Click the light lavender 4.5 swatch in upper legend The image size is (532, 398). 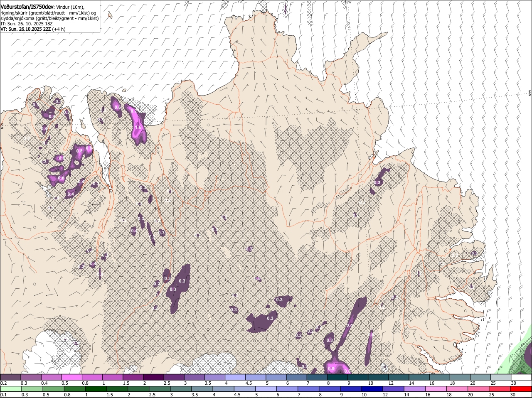click(x=256, y=377)
